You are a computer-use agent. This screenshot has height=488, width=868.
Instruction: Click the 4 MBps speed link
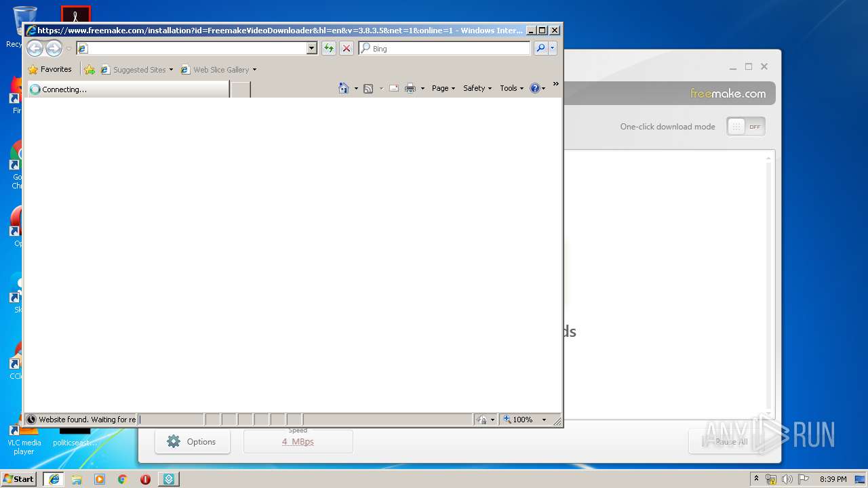click(298, 441)
